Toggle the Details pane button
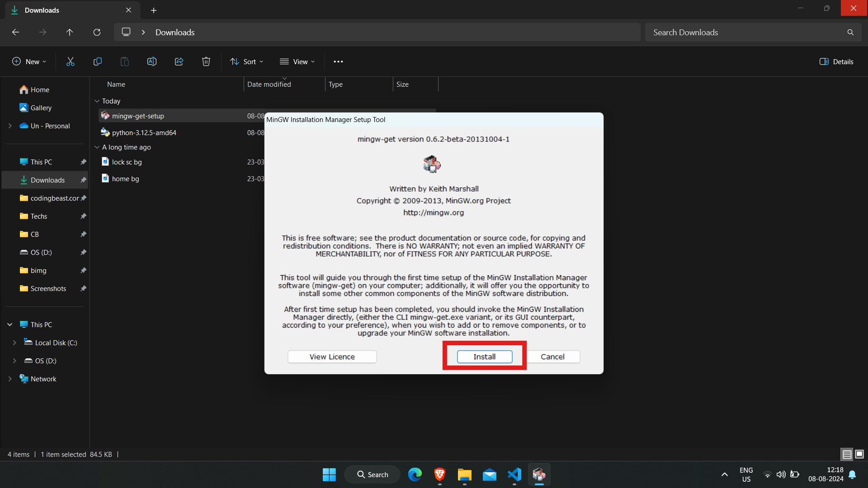This screenshot has height=488, width=868. pyautogui.click(x=836, y=61)
